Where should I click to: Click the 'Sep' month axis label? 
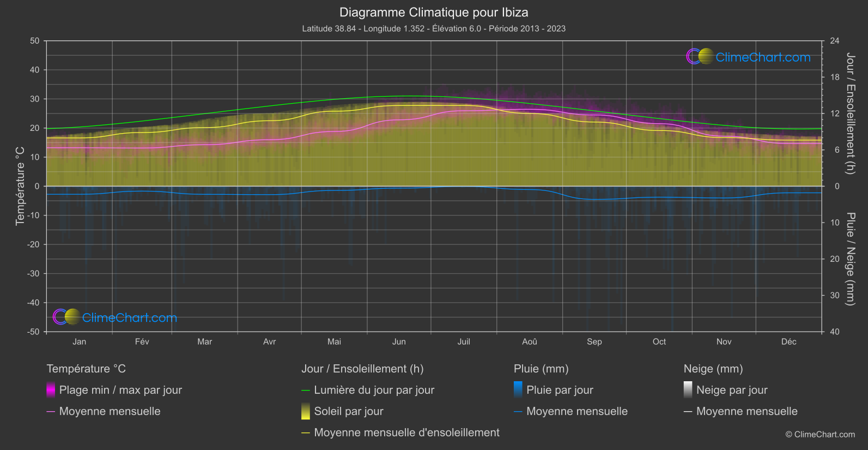594,341
